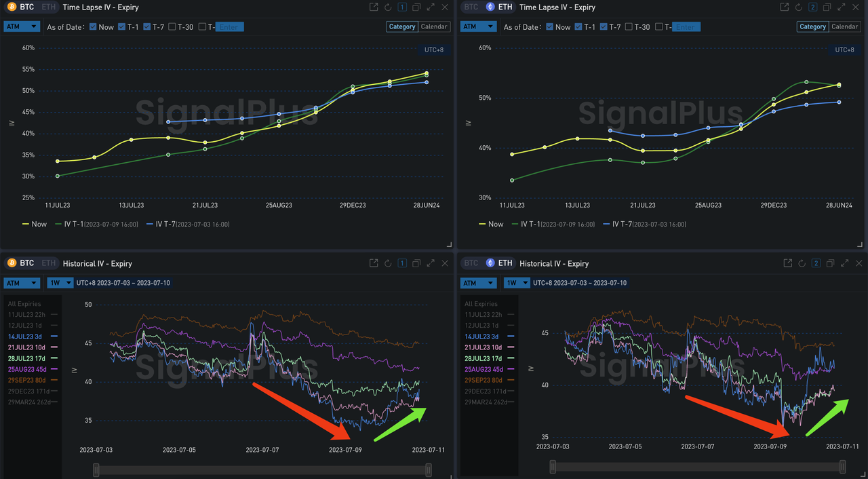Refresh the BTC Historical IV chart

(388, 263)
